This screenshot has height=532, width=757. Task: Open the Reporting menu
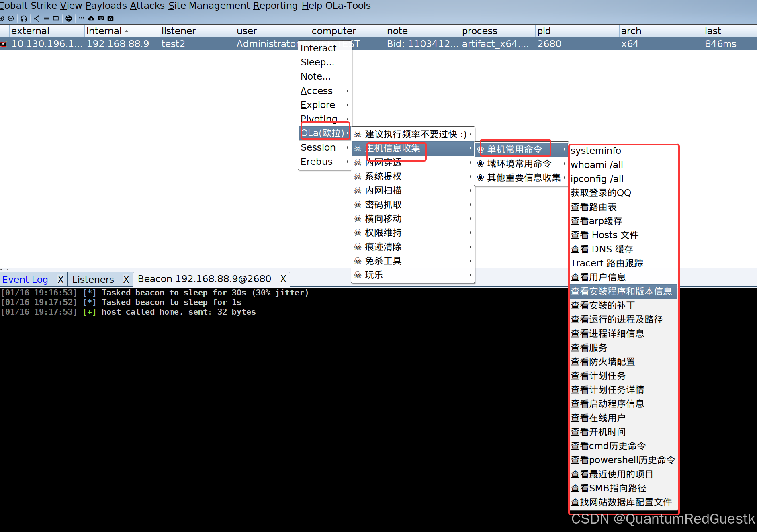coord(275,6)
